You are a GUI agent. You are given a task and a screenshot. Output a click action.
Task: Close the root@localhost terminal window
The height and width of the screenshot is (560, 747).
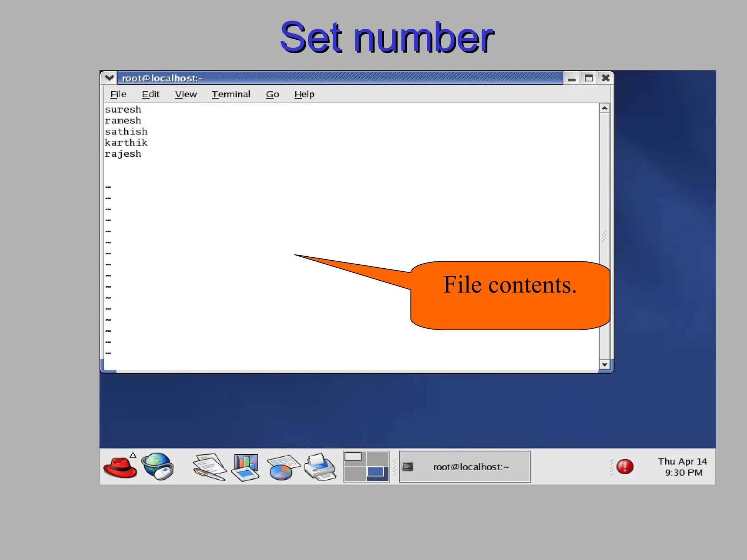(605, 78)
